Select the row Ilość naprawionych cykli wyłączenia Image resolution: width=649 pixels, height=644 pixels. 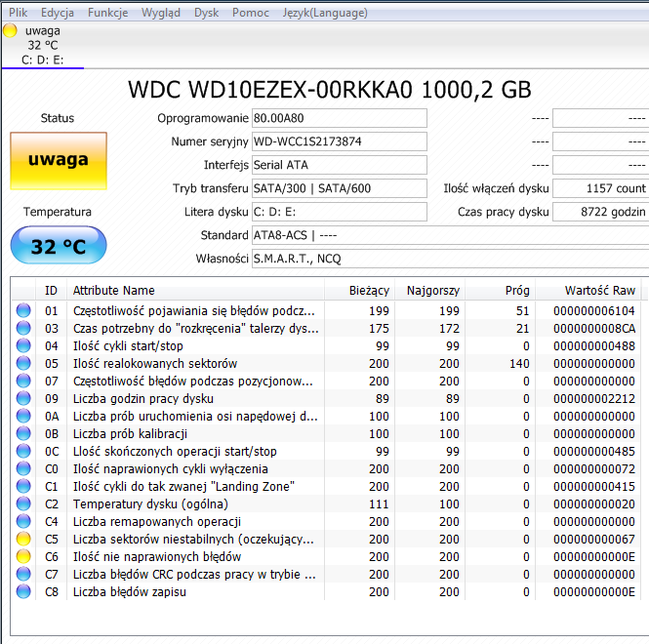pyautogui.click(x=327, y=469)
